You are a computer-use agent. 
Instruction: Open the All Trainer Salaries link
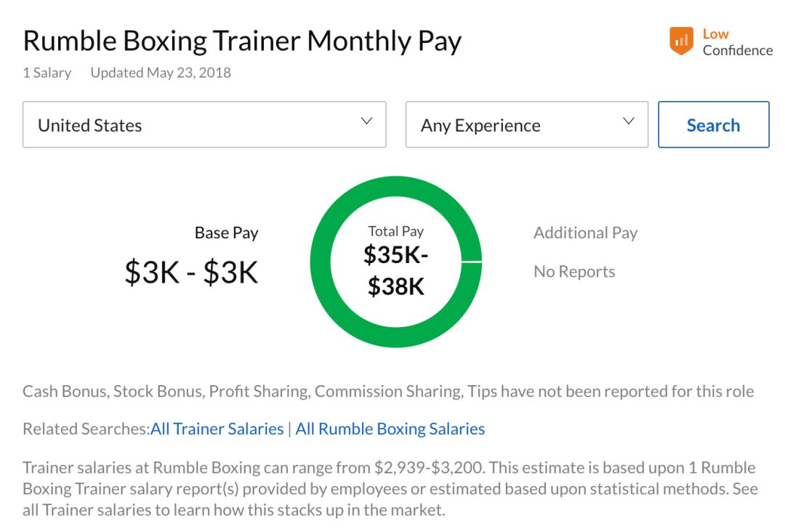[217, 429]
